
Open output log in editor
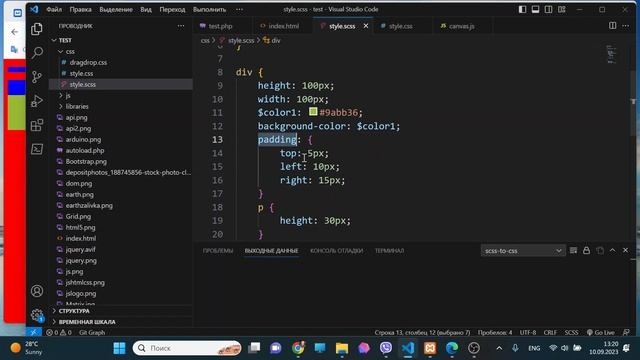coord(600,250)
